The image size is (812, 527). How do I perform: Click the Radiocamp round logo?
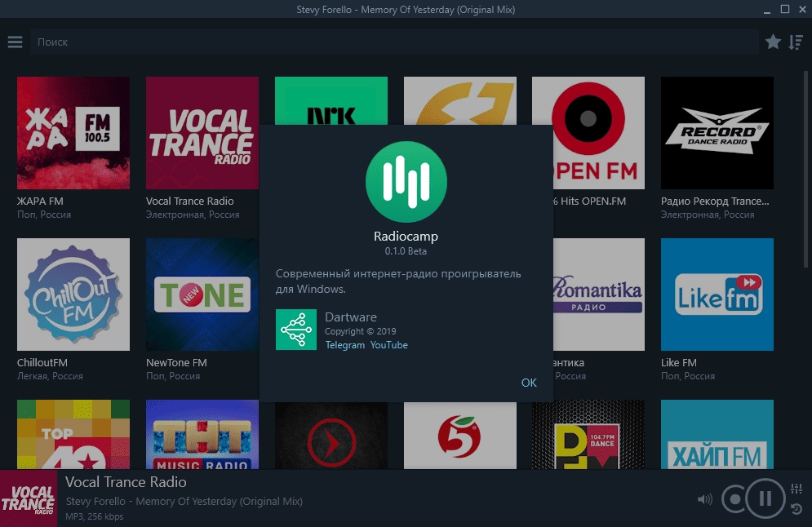click(x=406, y=182)
